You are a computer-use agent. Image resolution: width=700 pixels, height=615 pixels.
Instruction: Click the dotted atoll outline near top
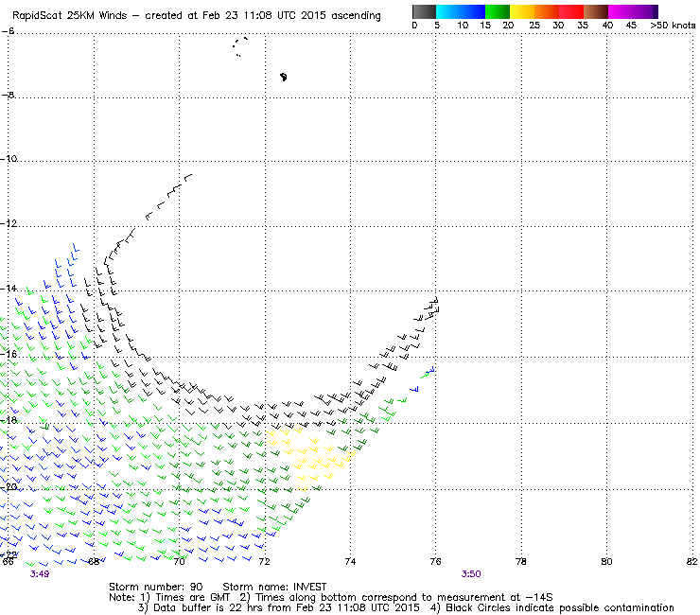click(240, 47)
